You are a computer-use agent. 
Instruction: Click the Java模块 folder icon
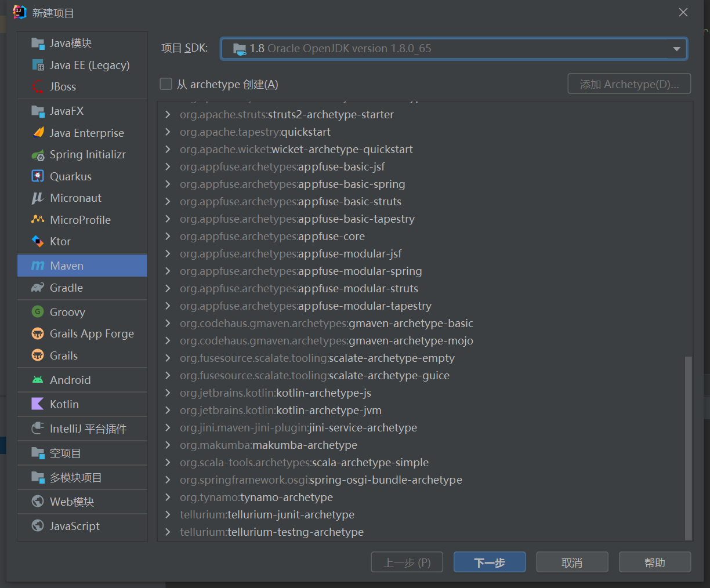38,43
